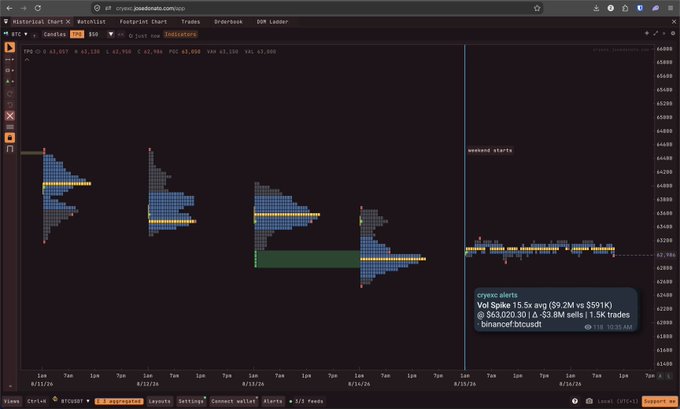Open the green marker tools group
The width and height of the screenshot is (680, 409).
pyautogui.click(x=10, y=81)
